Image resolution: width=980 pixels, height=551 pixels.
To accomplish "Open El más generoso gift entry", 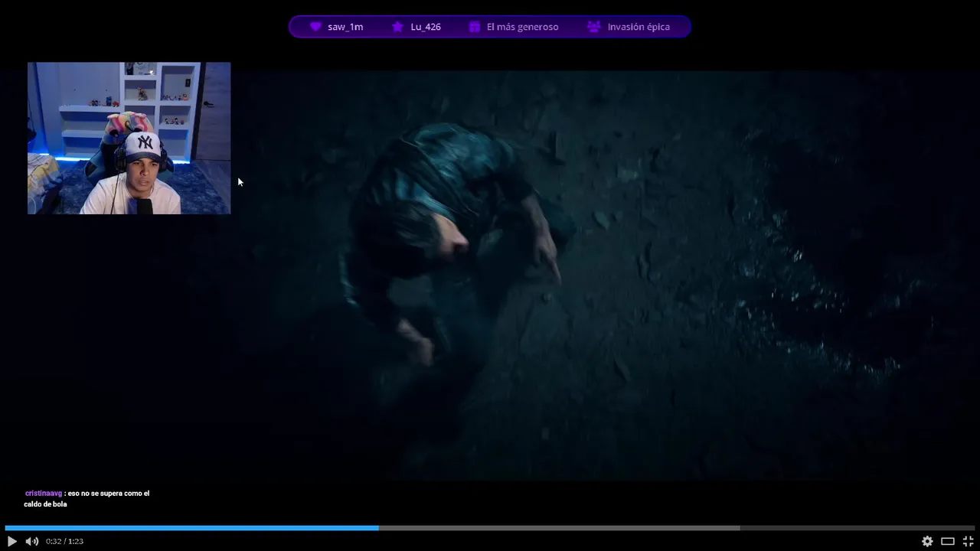I will click(513, 27).
